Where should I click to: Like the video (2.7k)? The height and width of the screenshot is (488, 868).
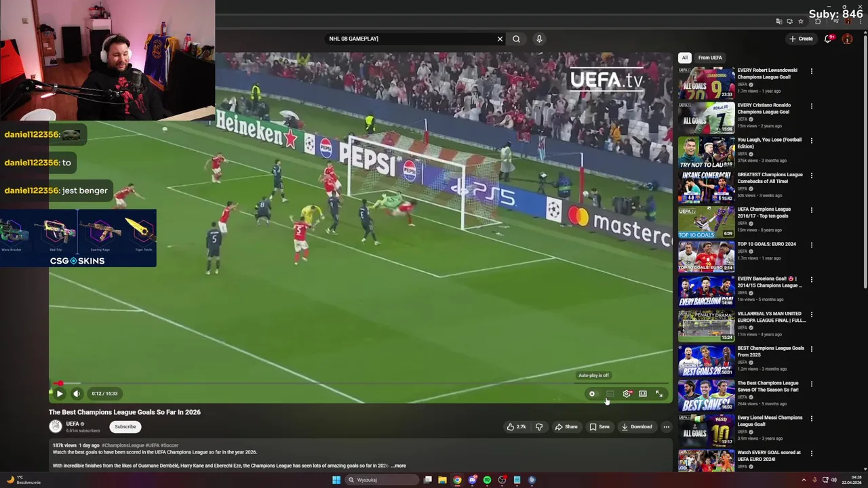[x=516, y=427]
